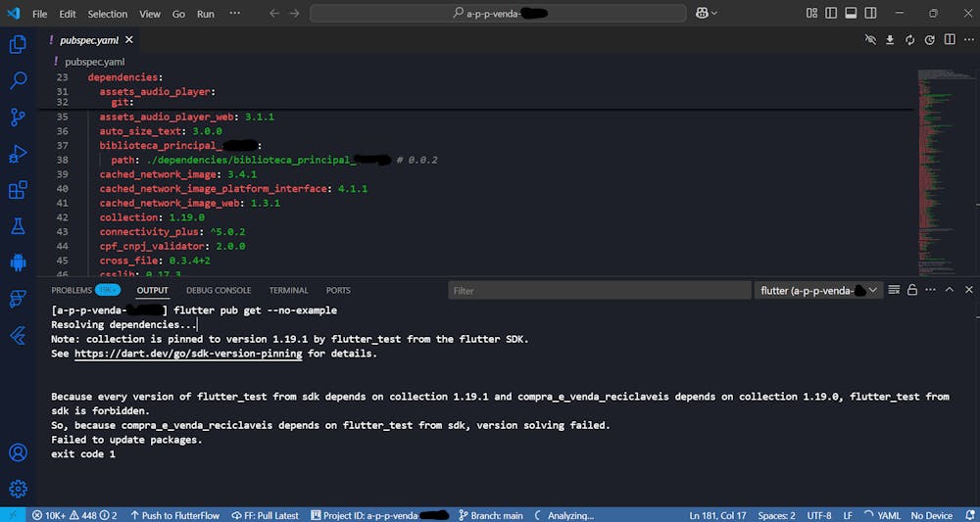
Task: Switch to the TERMINAL panel tab
Action: [288, 291]
